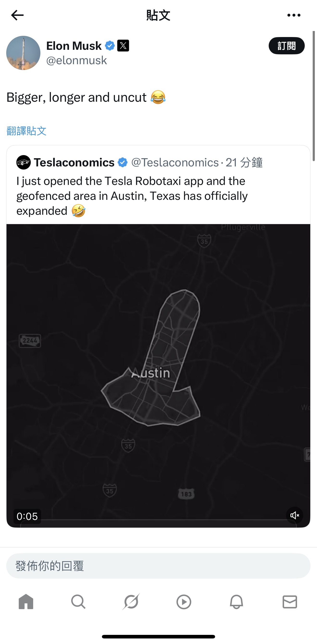Open the Search tab
The image size is (317, 644).
tap(78, 601)
